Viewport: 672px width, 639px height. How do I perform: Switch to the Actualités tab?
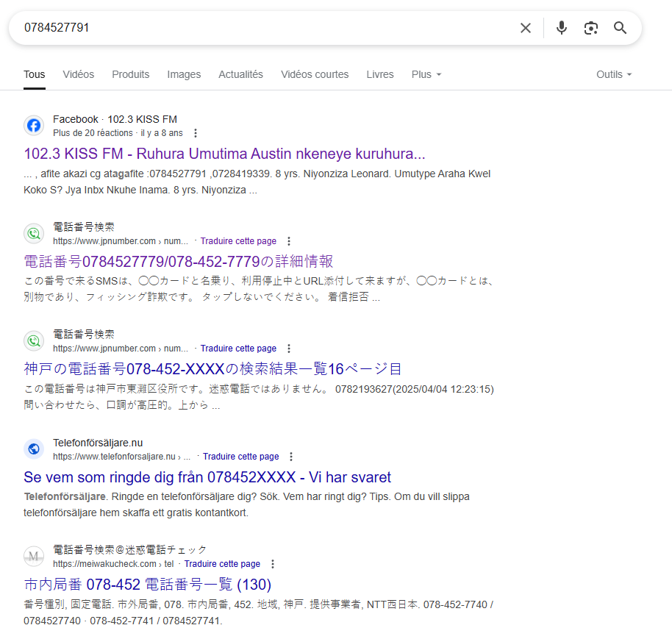(x=241, y=74)
